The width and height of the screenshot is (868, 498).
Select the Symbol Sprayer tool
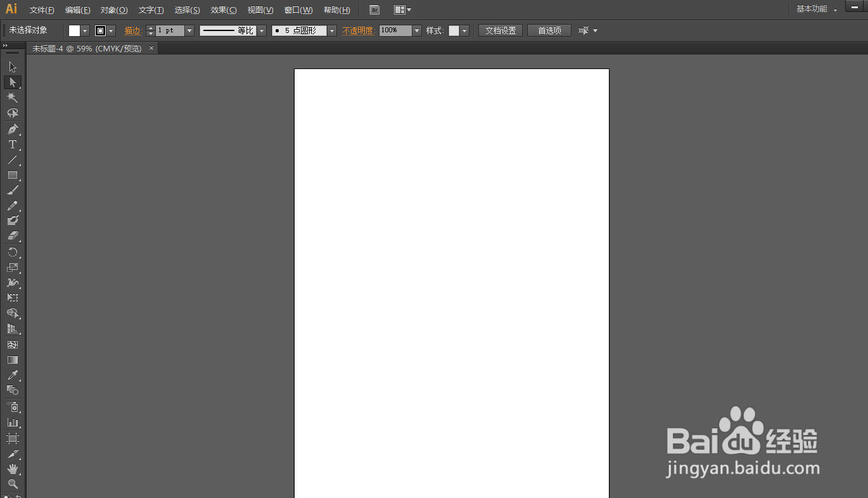[x=13, y=407]
